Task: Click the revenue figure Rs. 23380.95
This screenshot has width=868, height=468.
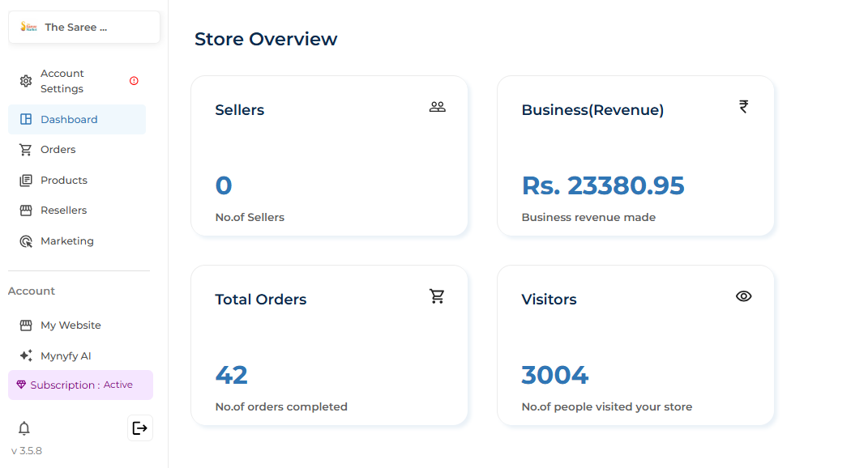Action: click(x=603, y=185)
